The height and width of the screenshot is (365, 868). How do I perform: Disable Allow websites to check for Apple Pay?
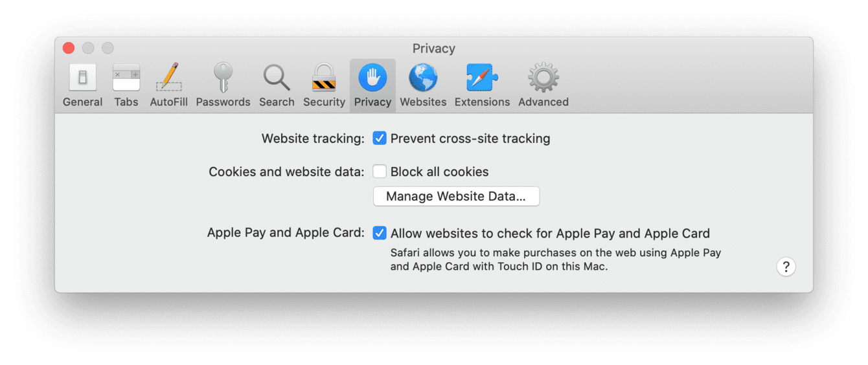point(380,234)
